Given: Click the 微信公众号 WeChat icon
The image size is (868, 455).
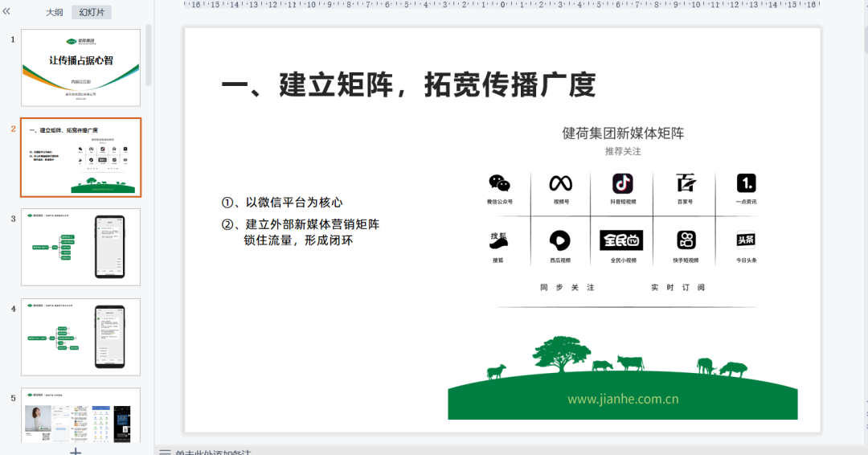Looking at the screenshot, I should (x=499, y=183).
